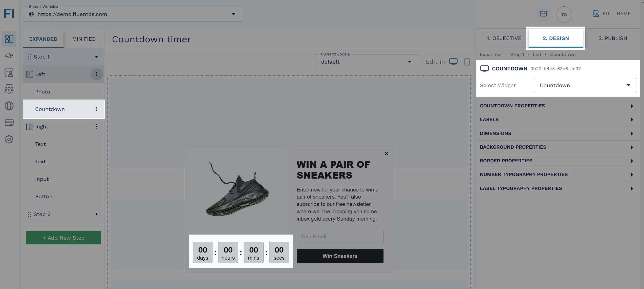Open options menu for Left column
Viewport: 644px width, 289px height.
pyautogui.click(x=96, y=74)
